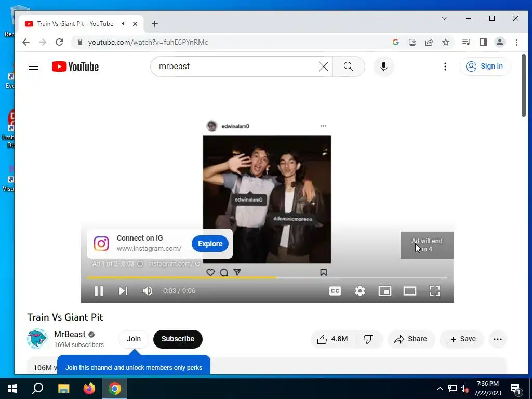This screenshot has height=399, width=532.
Task: Go forward in Chrome
Action: [x=43, y=42]
